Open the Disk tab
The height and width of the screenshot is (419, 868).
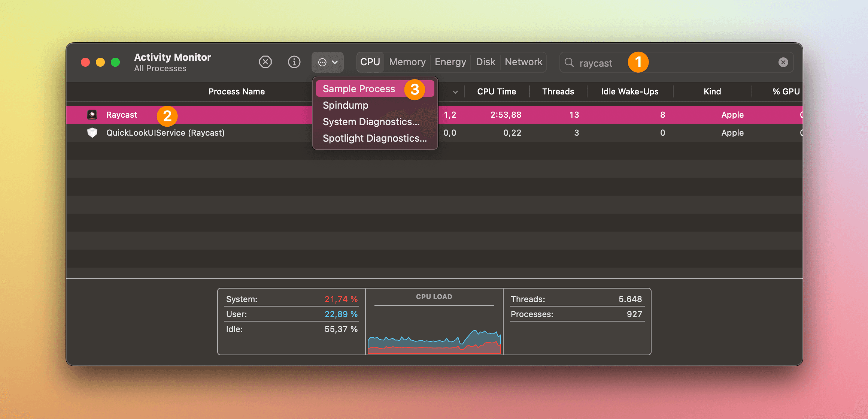click(485, 62)
